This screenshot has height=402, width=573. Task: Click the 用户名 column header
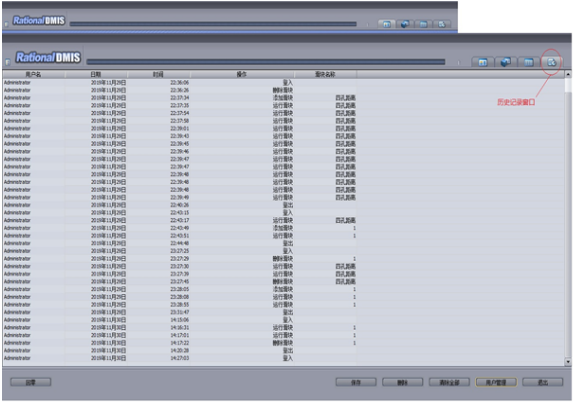click(34, 75)
